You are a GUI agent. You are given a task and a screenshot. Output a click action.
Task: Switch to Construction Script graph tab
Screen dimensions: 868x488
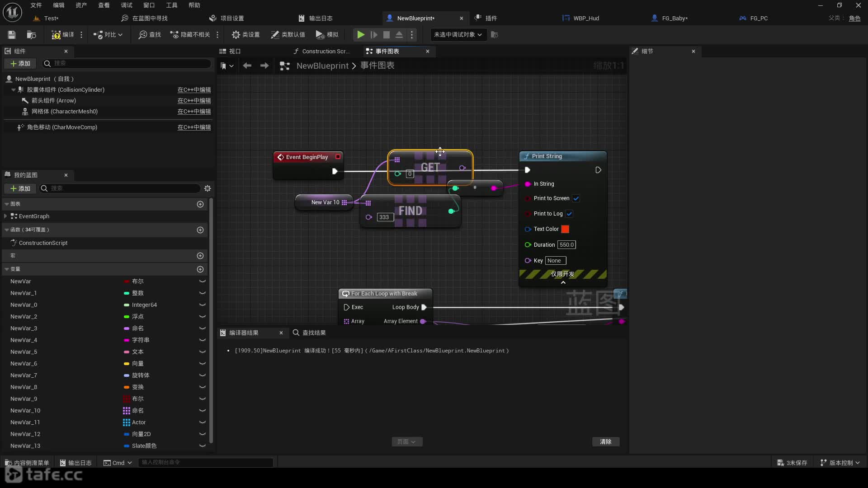pos(321,51)
